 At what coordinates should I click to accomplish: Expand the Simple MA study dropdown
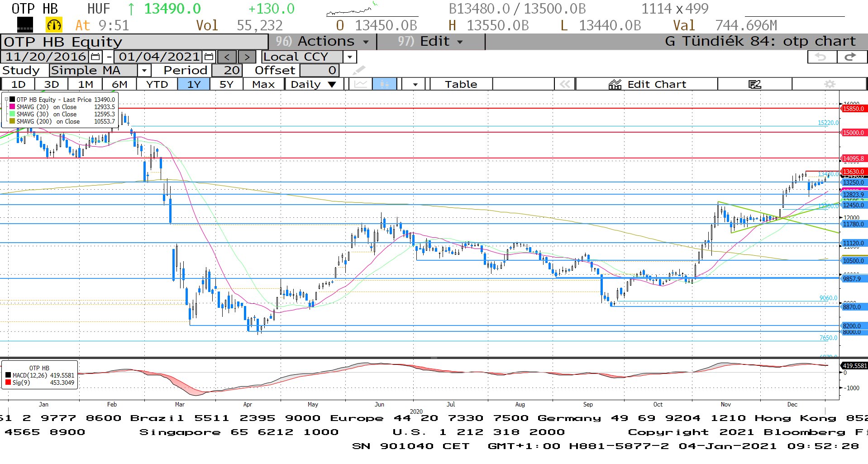click(144, 71)
